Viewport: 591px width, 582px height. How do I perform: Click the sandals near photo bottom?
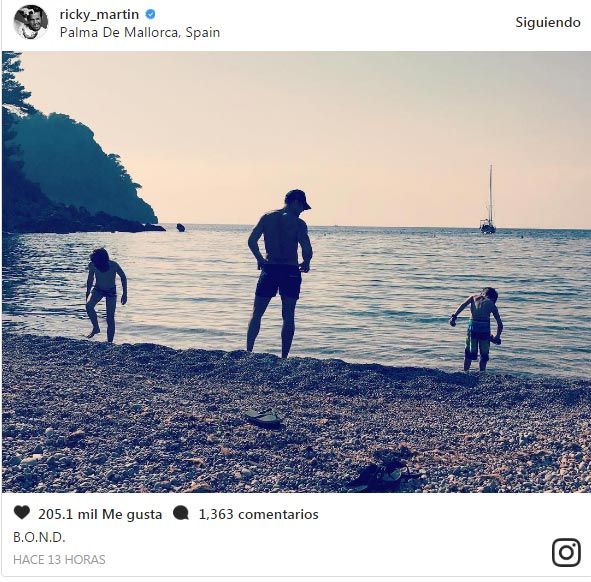click(x=383, y=473)
